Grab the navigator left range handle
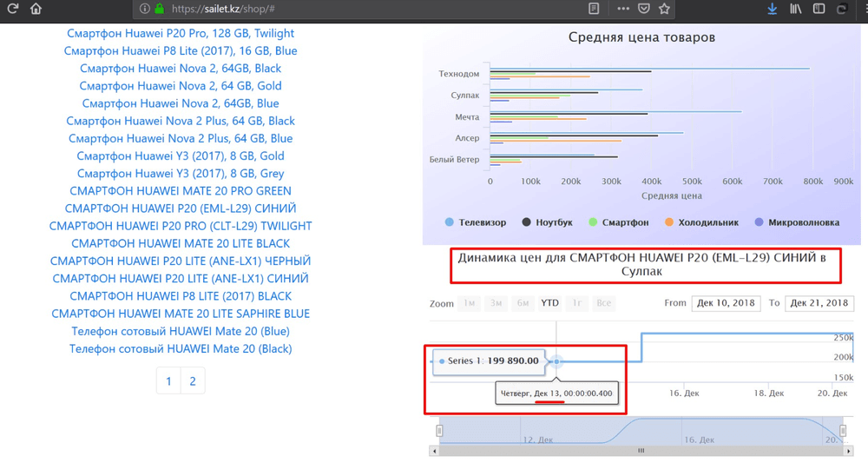Image resolution: width=868 pixels, height=463 pixels. [439, 430]
